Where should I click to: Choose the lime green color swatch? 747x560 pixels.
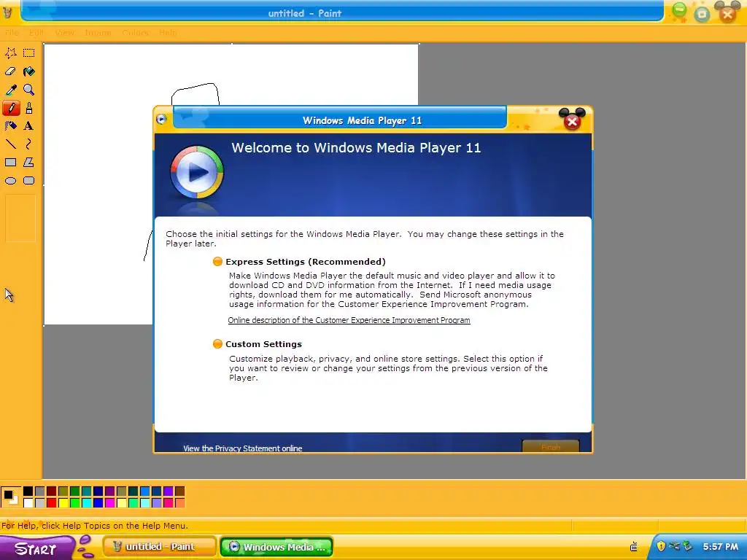pyautogui.click(x=75, y=502)
